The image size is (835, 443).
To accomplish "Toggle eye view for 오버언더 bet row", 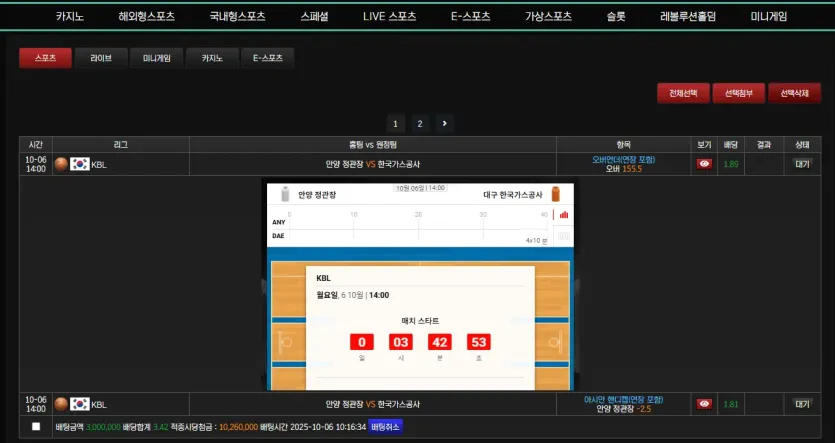I will coord(704,164).
